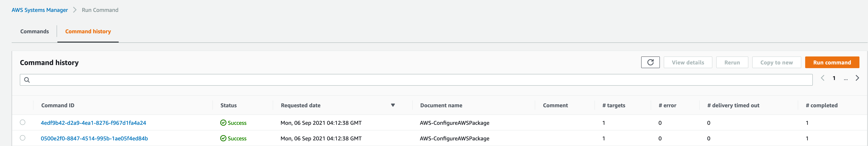
Task: Click the refresh icon button
Action: (x=650, y=62)
